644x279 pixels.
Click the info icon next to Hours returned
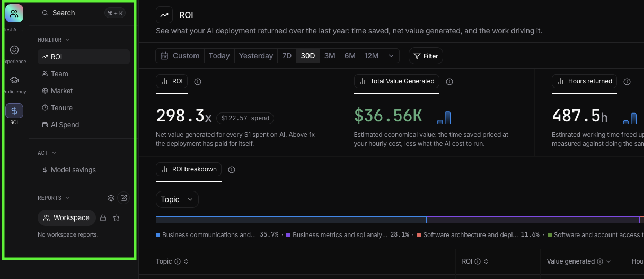(x=627, y=82)
